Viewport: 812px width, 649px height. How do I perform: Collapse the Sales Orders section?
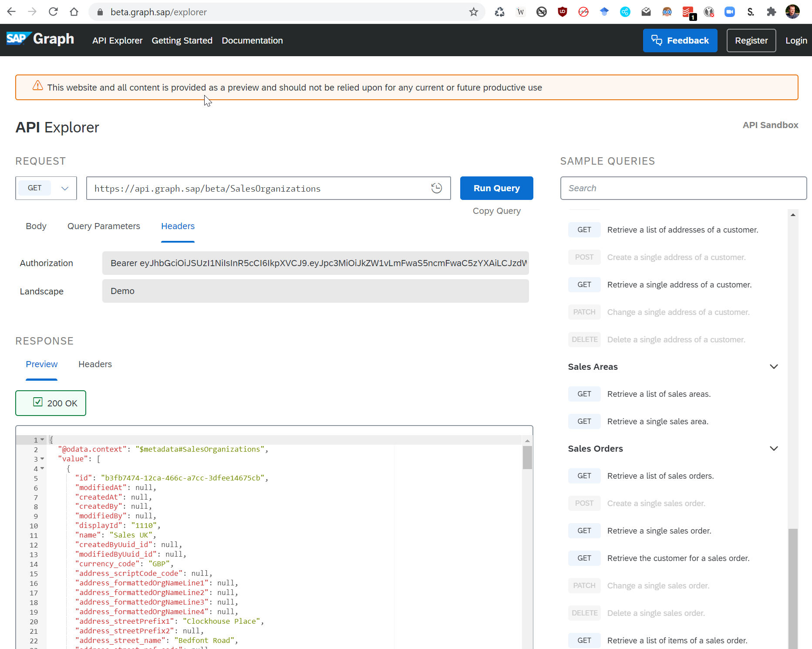point(773,449)
